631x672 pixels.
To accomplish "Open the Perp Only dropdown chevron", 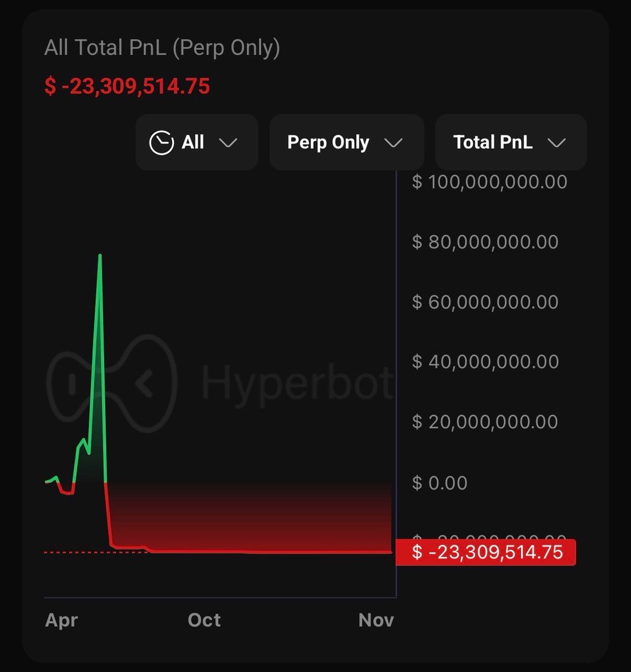I will (x=394, y=143).
